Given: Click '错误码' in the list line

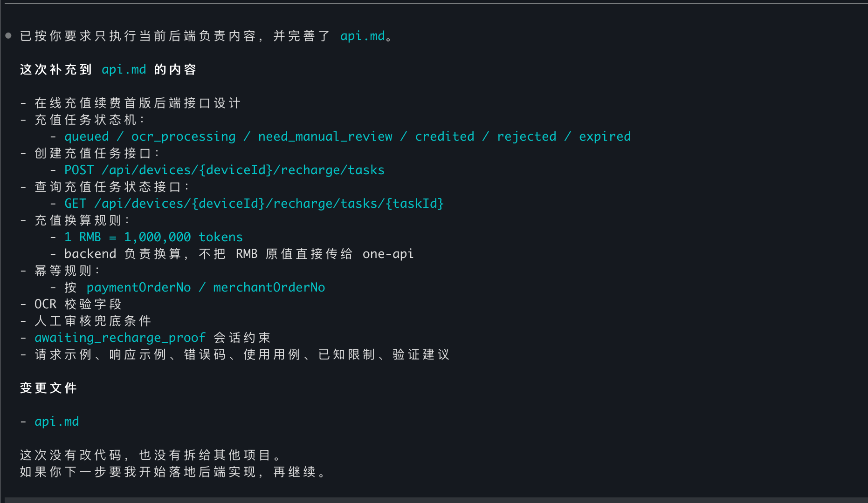Looking at the screenshot, I should (x=205, y=354).
